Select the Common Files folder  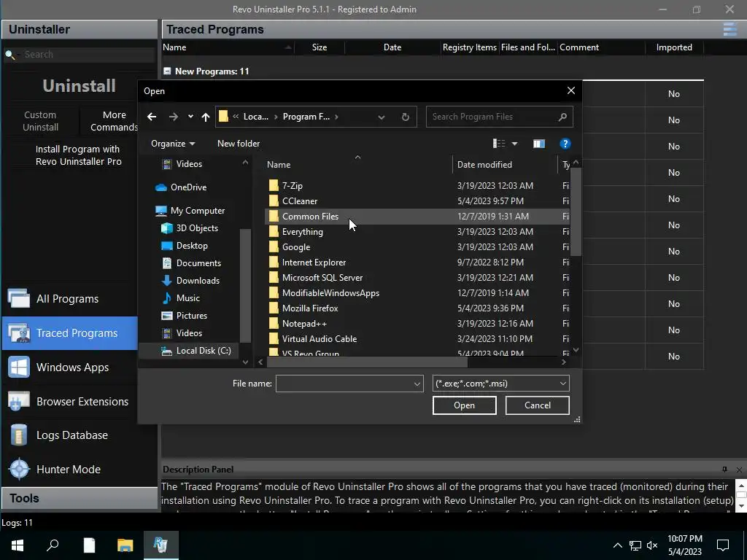310,216
